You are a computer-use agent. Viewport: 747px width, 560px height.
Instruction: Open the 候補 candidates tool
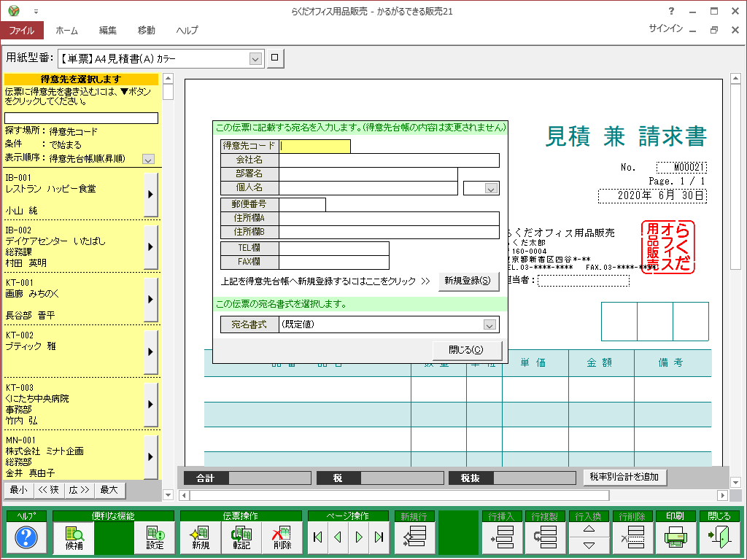(74, 538)
